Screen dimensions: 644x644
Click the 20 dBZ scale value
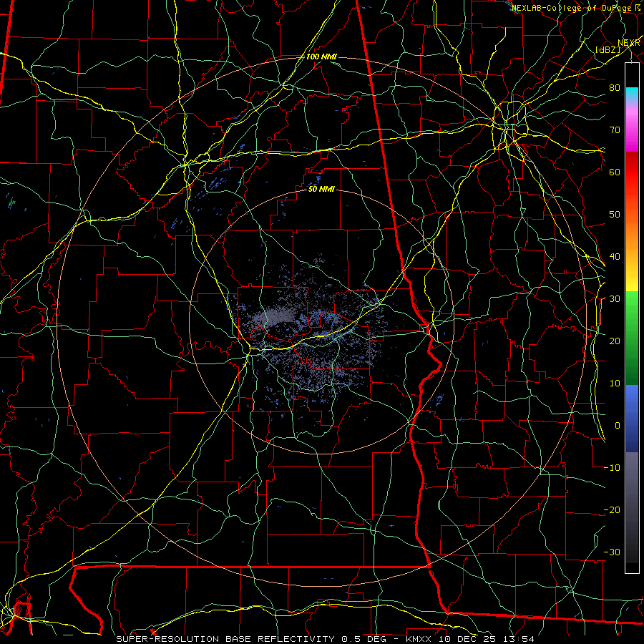point(615,341)
